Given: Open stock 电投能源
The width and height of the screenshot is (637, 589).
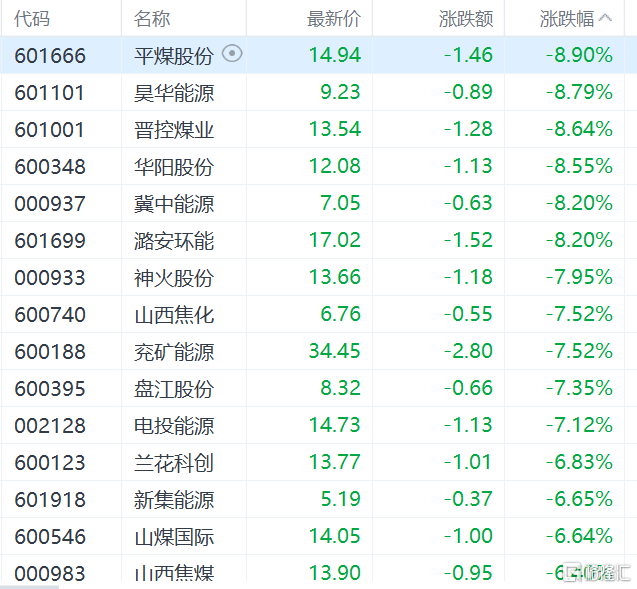Looking at the screenshot, I should pyautogui.click(x=174, y=425).
